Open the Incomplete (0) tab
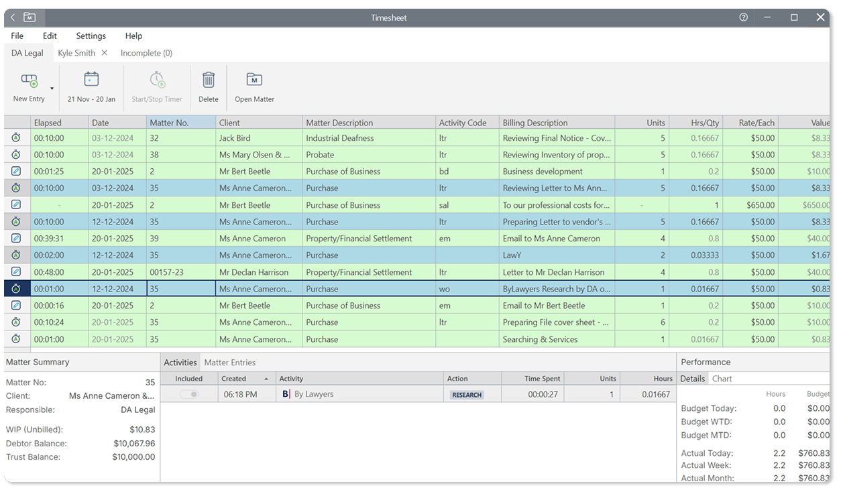Screen dimensions: 841x504 pyautogui.click(x=146, y=53)
